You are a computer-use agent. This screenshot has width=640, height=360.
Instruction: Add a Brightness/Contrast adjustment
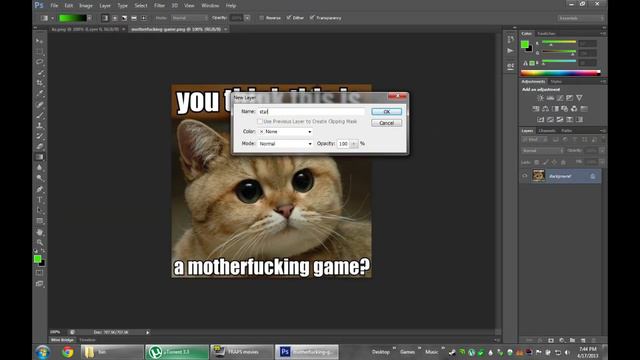coord(540,98)
